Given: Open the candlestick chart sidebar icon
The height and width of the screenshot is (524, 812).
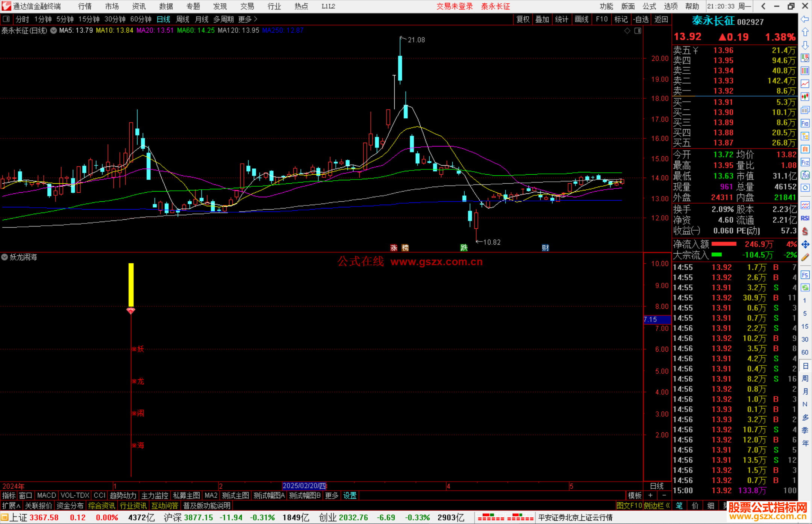Looking at the screenshot, I should point(805,97).
